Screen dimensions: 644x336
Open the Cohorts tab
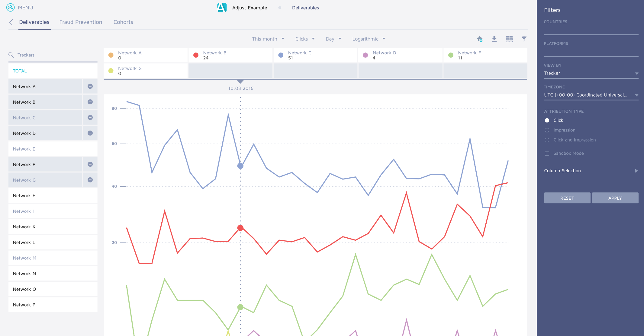(123, 22)
